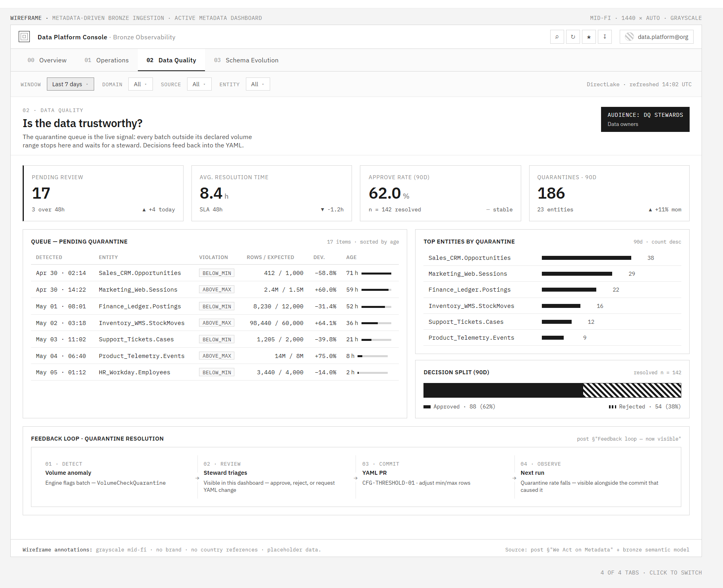Click Marketing_Web.Sessions bar in Top Entities

pyautogui.click(x=577, y=274)
